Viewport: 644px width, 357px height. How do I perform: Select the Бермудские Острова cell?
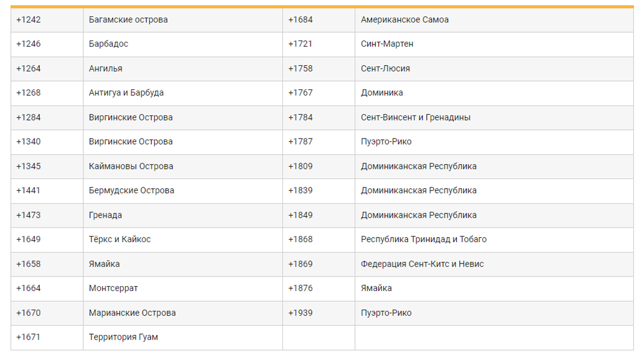click(x=131, y=191)
